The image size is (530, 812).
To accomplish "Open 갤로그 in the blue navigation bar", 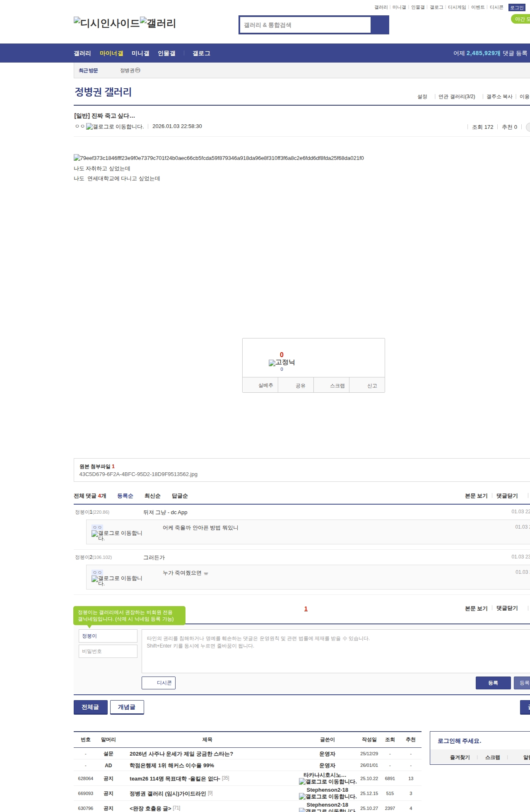I will [x=201, y=53].
